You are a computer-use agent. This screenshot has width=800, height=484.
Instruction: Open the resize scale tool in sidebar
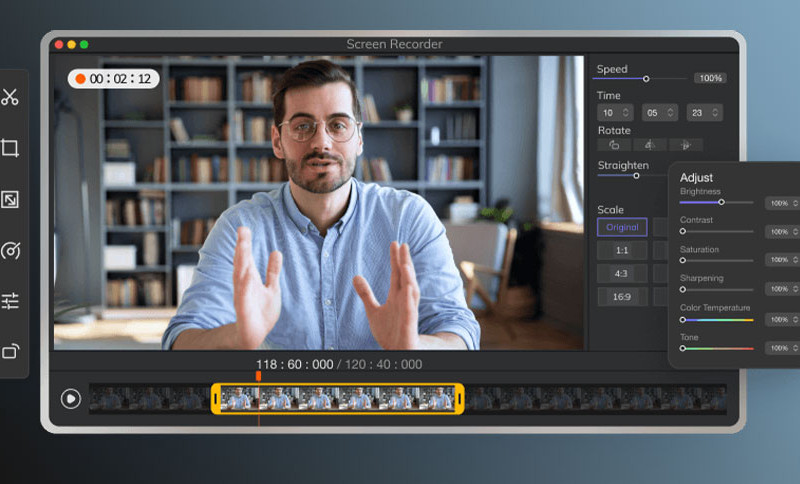(10, 199)
